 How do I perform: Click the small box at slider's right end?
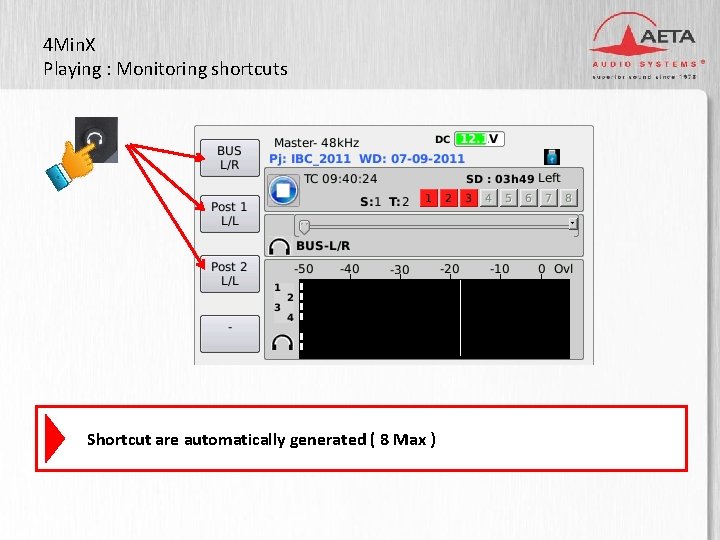573,224
